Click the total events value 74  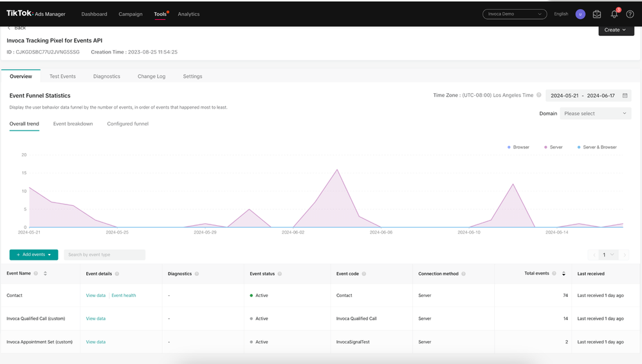point(565,295)
